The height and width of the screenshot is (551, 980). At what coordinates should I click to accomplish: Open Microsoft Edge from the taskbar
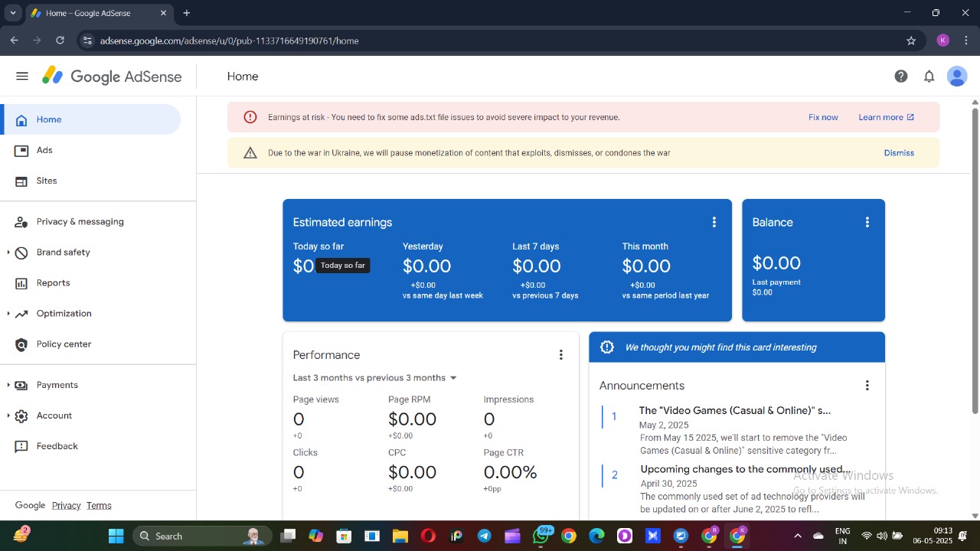coord(596,536)
